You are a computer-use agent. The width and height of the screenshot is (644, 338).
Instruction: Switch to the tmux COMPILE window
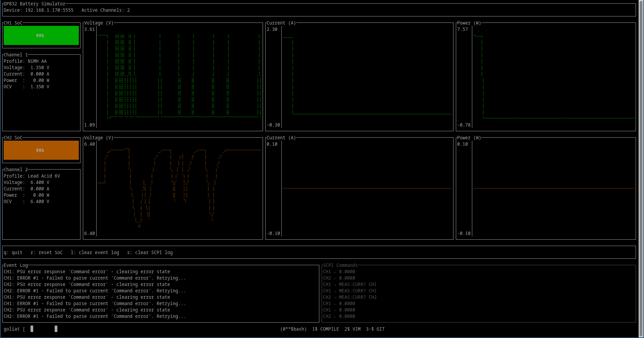click(325, 329)
